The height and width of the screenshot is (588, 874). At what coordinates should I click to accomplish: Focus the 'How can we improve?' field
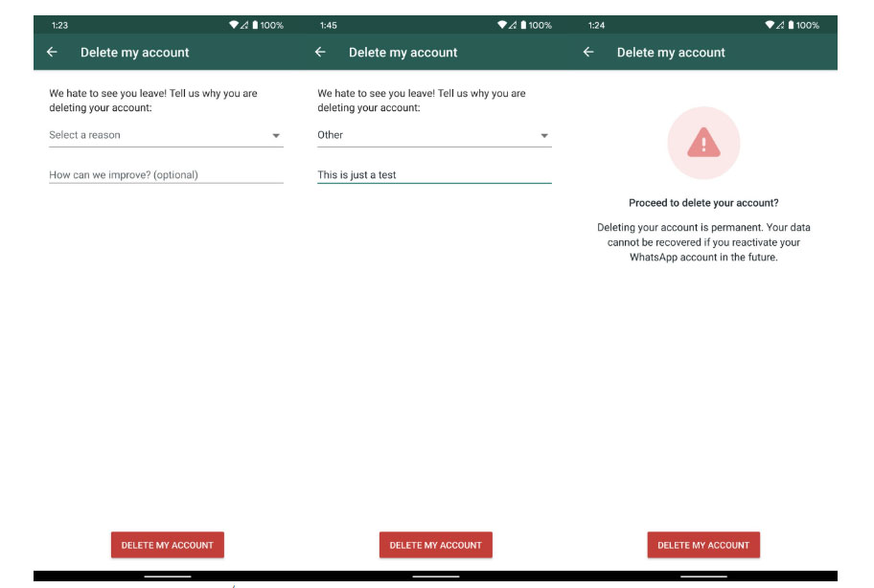tap(166, 175)
